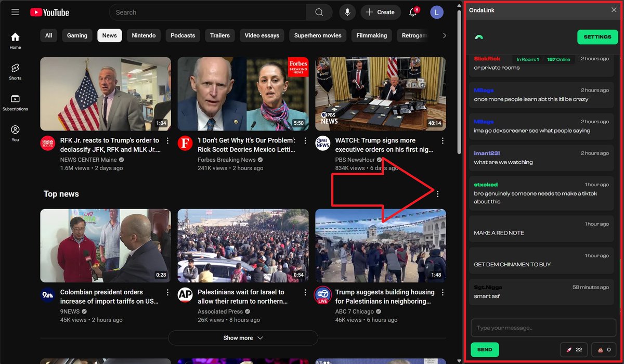Open more options for Rick Scott video
Image resolution: width=624 pixels, height=364 pixels.
coord(305,141)
